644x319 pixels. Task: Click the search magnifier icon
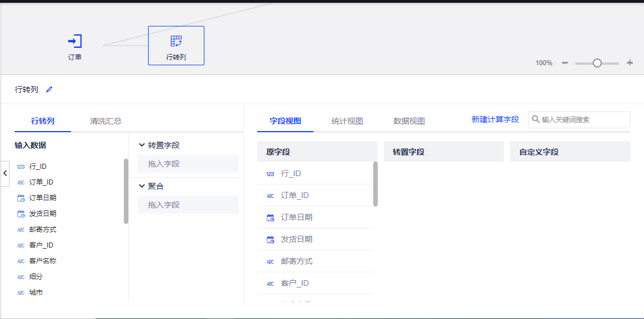click(x=536, y=120)
